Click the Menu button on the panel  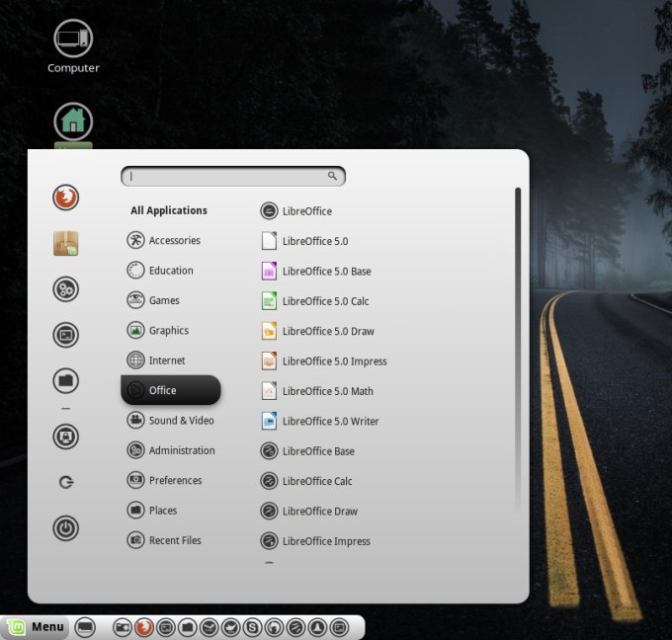[x=36, y=627]
